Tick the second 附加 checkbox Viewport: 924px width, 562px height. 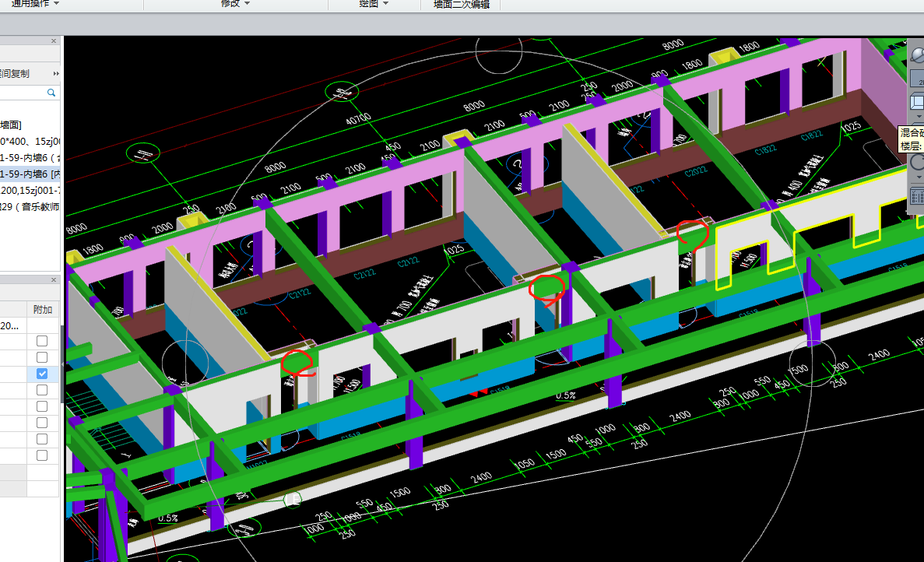tap(42, 357)
